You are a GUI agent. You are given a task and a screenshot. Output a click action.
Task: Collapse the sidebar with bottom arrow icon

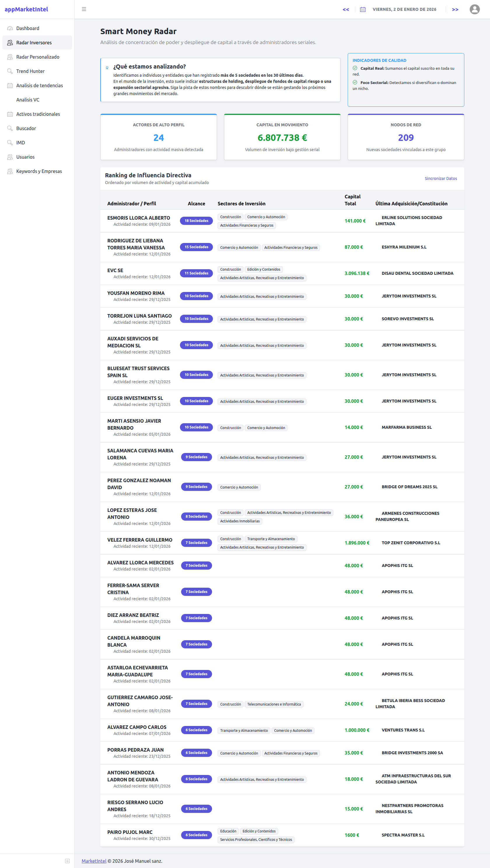click(67, 861)
